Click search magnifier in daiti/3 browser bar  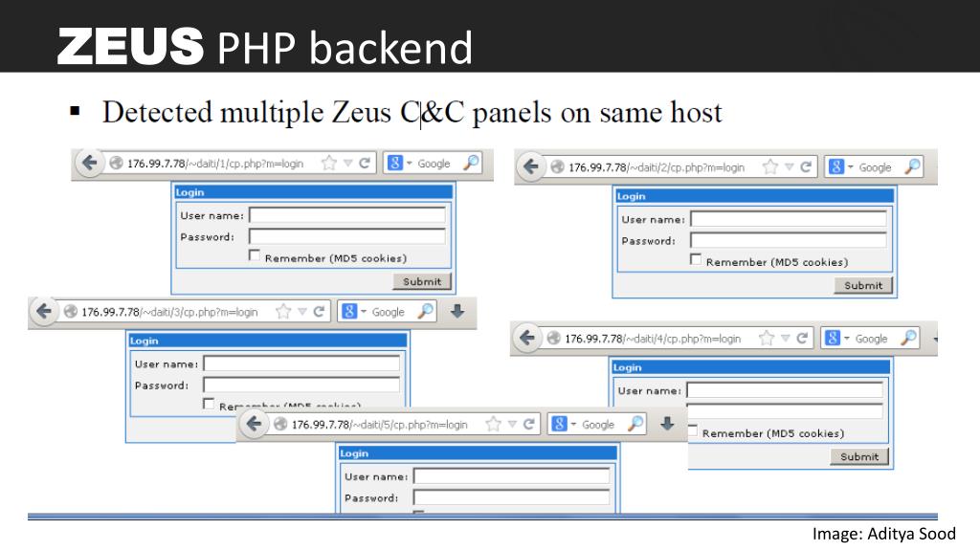[426, 311]
